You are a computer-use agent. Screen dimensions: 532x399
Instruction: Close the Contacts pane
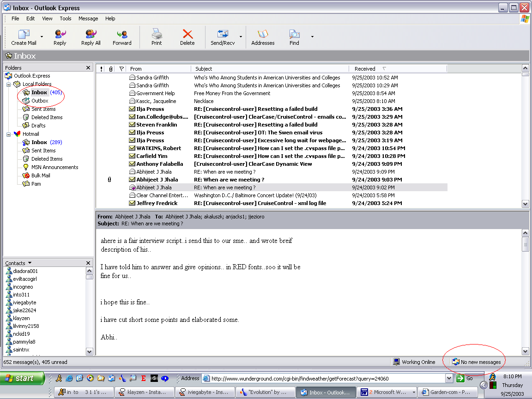pos(88,263)
